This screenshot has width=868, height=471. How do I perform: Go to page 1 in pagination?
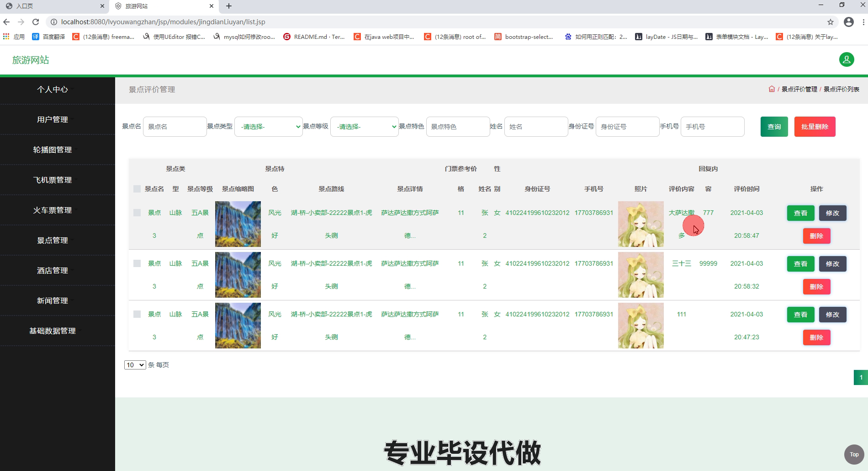click(x=861, y=377)
